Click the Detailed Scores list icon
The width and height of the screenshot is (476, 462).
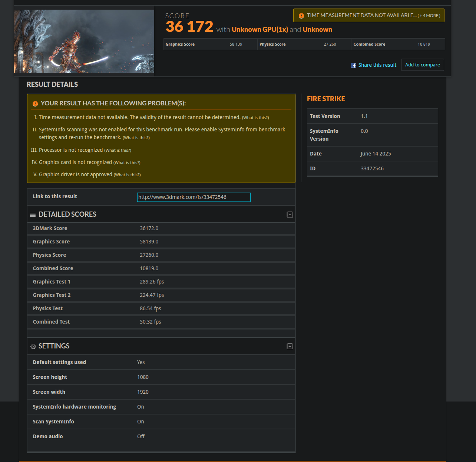tap(33, 215)
